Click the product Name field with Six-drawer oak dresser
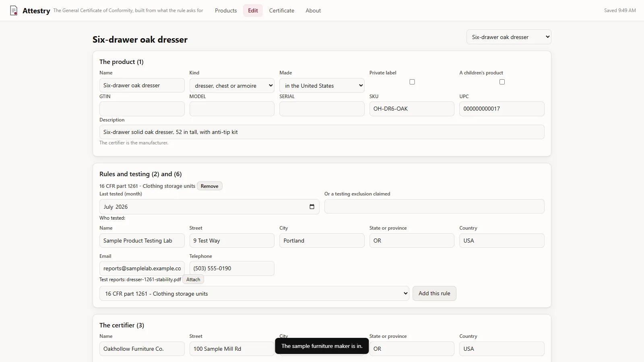The image size is (644, 362). pos(142,85)
